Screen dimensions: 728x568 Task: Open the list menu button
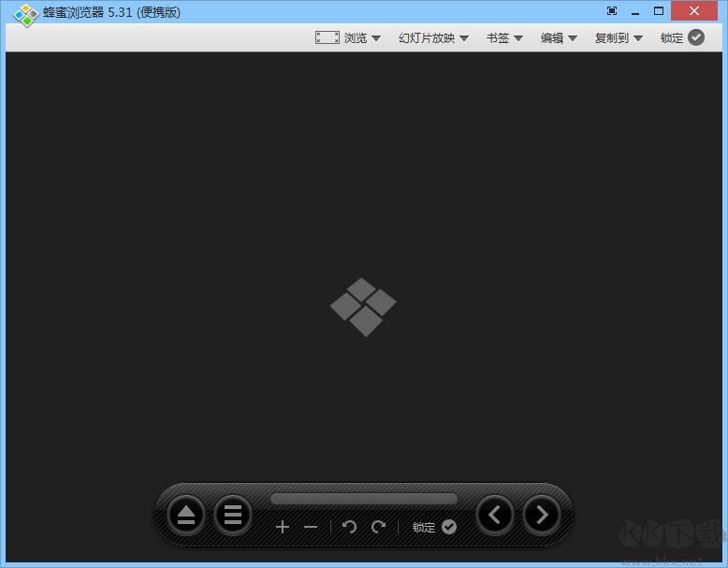coord(233,515)
